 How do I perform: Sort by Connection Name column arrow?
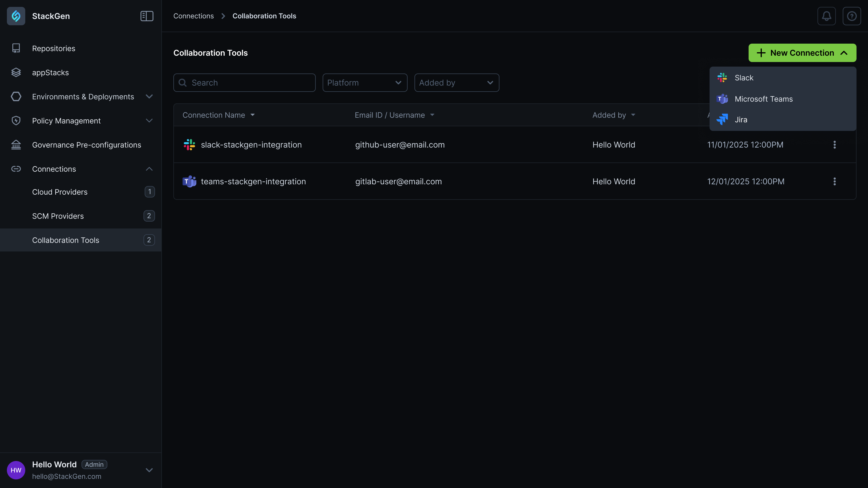pos(252,115)
